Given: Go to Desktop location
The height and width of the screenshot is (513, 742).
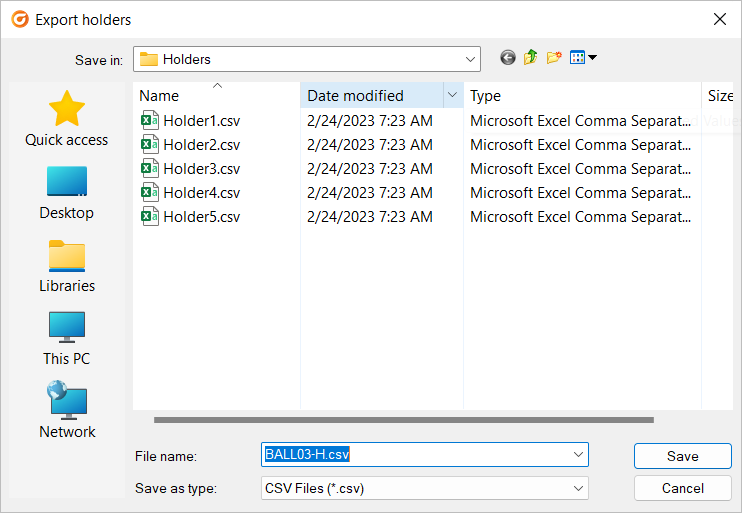Looking at the screenshot, I should (x=67, y=193).
